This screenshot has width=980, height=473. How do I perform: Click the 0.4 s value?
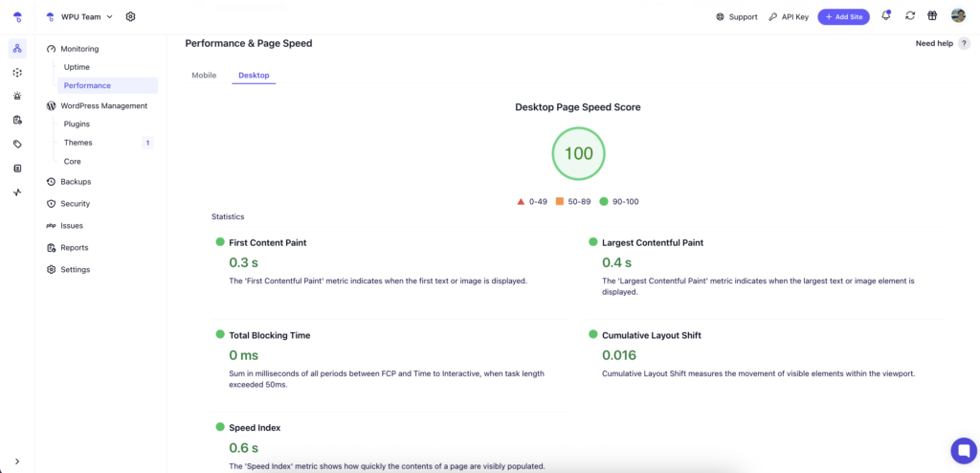coord(617,262)
